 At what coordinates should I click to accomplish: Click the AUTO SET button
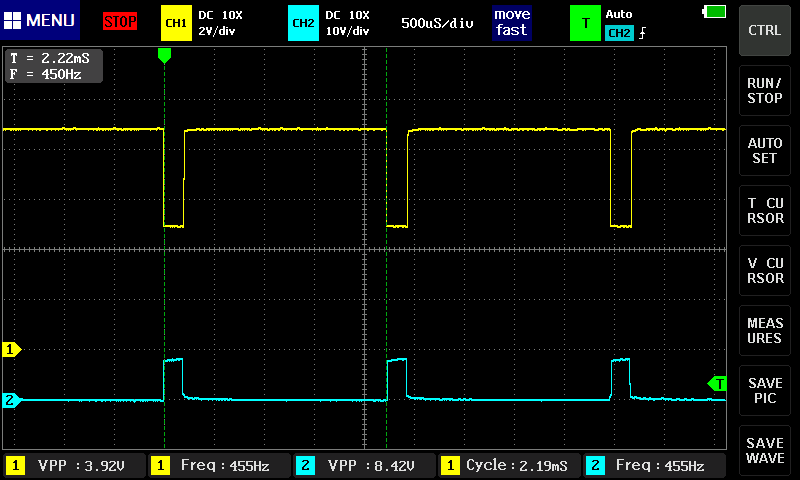tap(764, 150)
